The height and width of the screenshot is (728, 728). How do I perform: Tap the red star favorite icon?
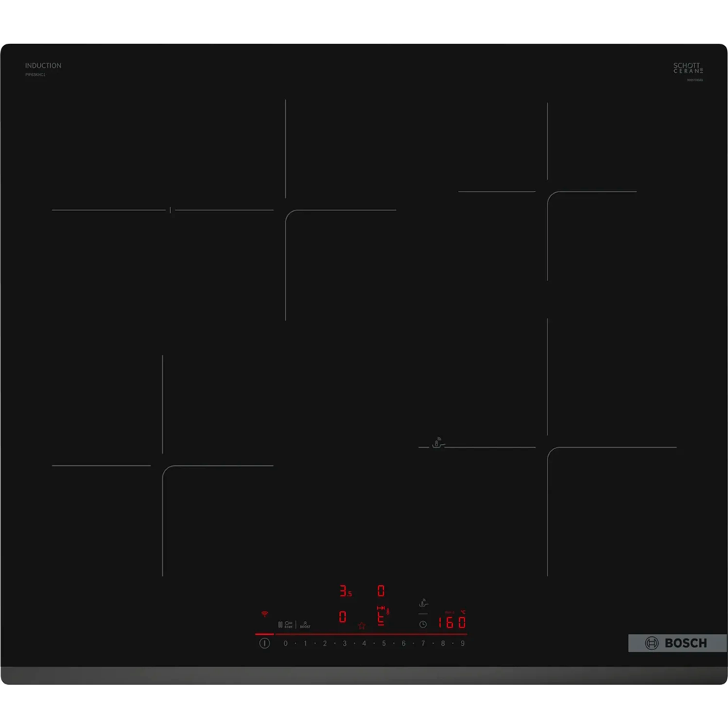(361, 625)
